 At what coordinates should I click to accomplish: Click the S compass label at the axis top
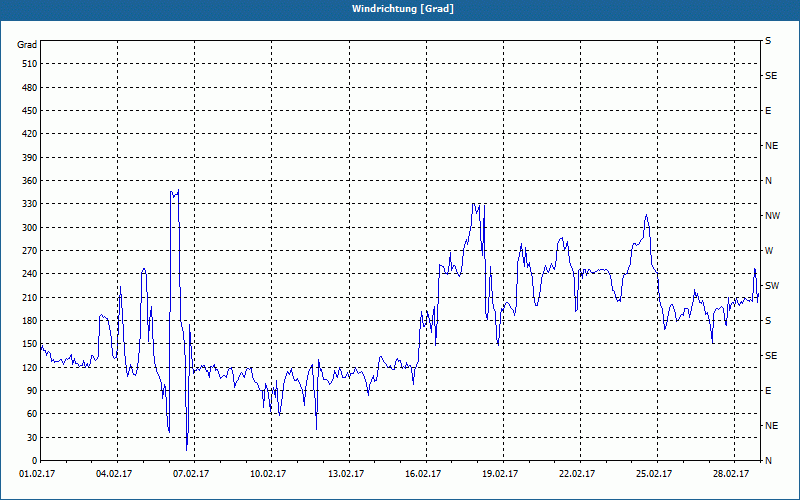[x=768, y=41]
